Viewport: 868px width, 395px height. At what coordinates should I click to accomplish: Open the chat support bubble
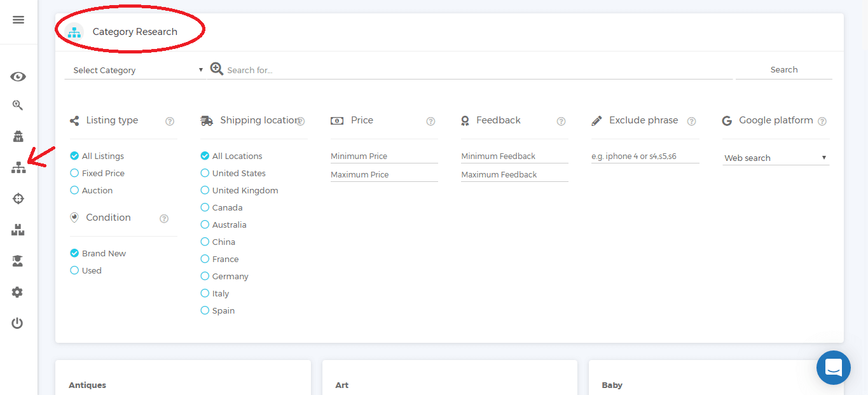coord(833,368)
